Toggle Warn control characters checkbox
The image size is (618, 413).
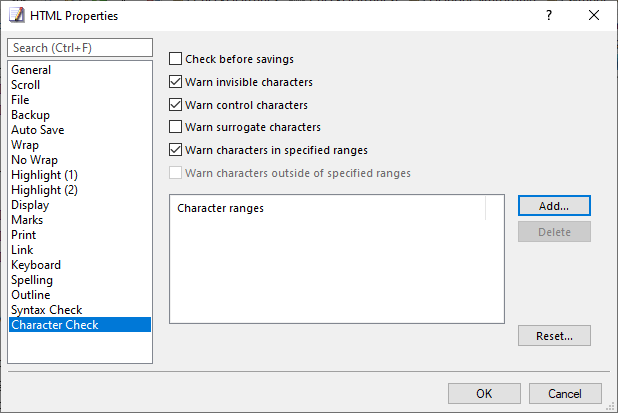[x=175, y=104]
